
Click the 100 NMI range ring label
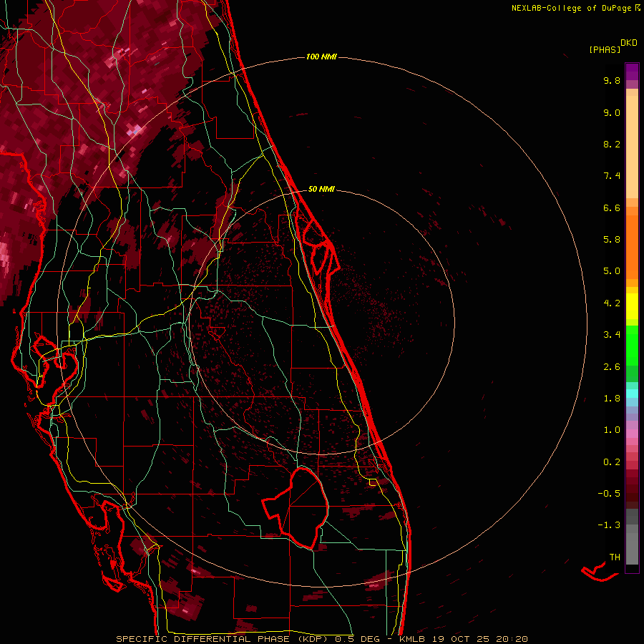click(321, 57)
